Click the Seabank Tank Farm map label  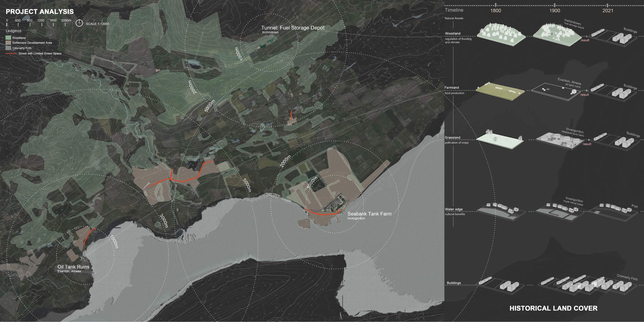(369, 214)
